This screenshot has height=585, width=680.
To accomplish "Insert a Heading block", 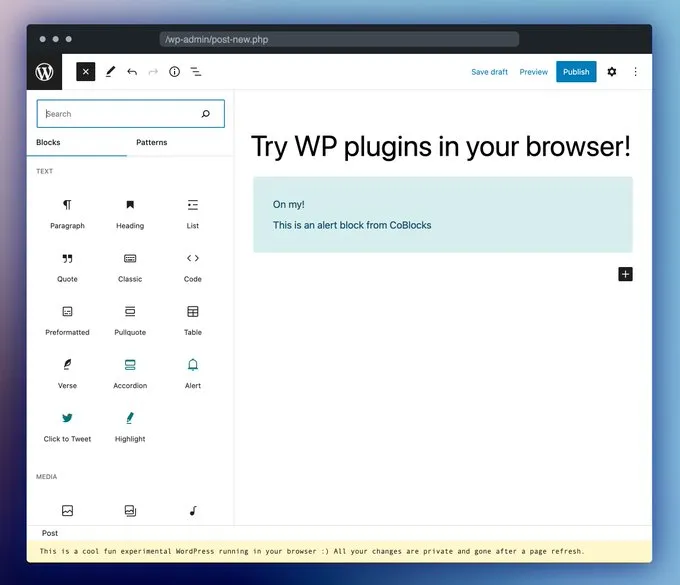I will [x=130, y=213].
